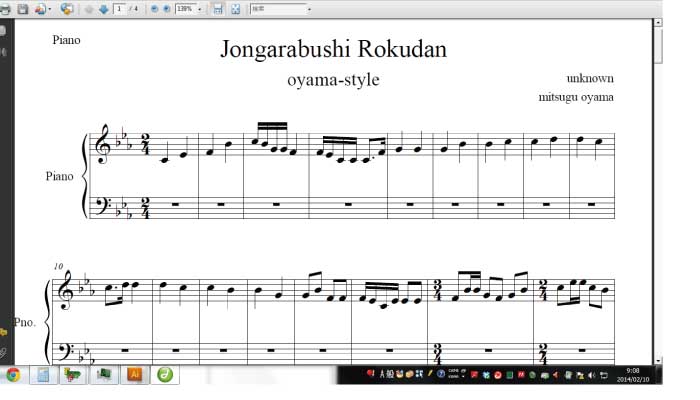This screenshot has width=700, height=400.
Task: Click the find text search field
Action: [278, 9]
